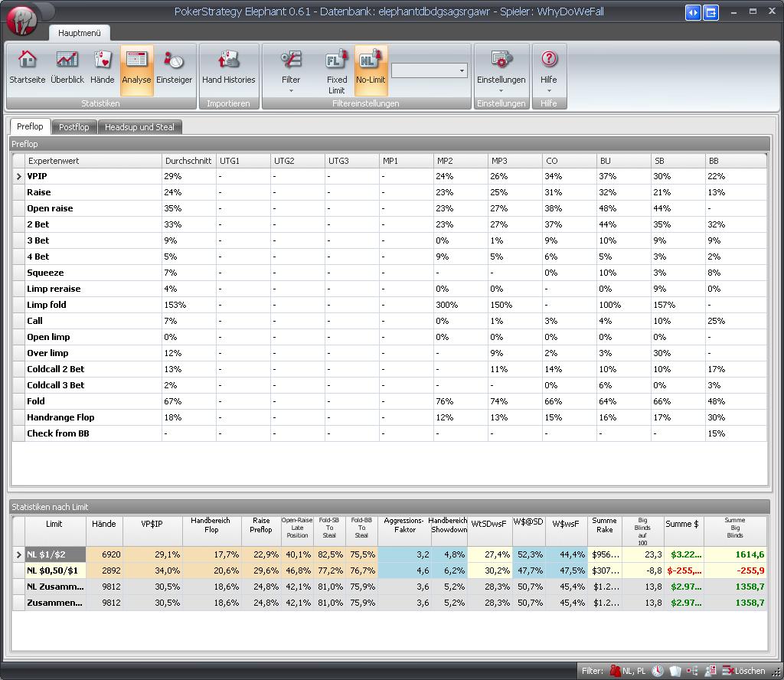Select the Hauptmenü ribbon tab

[80, 33]
